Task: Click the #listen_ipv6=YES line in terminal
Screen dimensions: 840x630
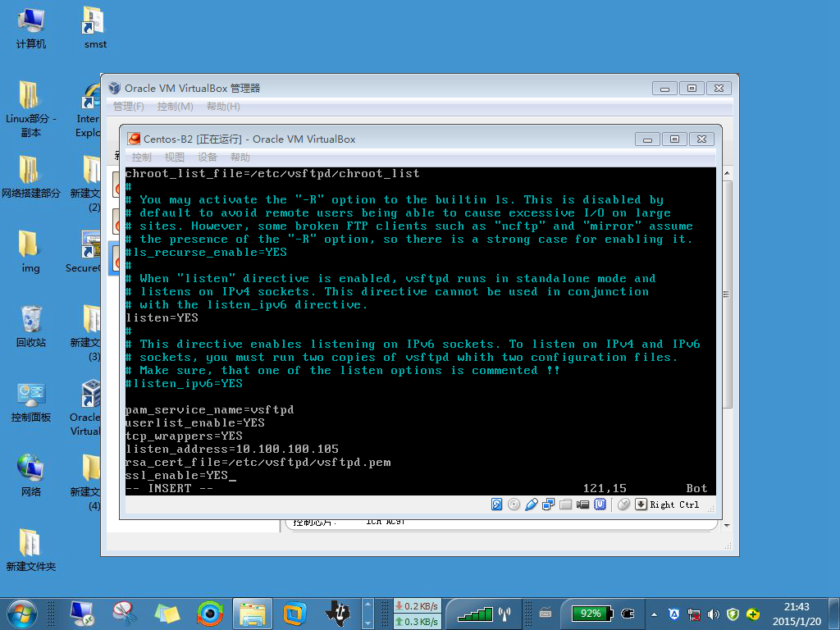Action: pyautogui.click(x=184, y=384)
